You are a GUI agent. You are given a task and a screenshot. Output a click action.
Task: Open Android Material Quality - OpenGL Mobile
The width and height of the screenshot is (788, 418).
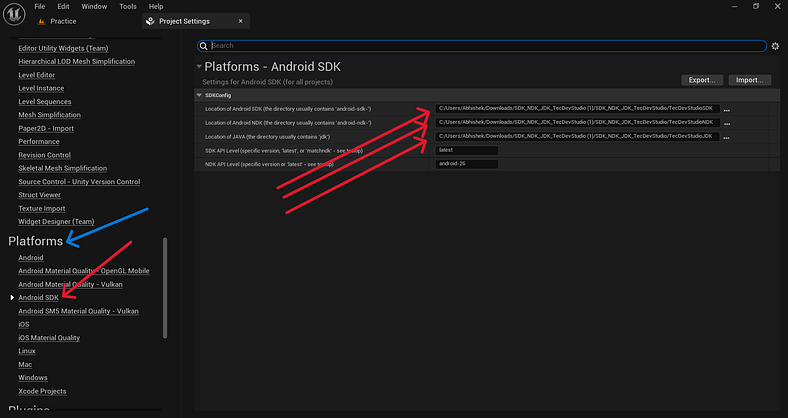(84, 271)
